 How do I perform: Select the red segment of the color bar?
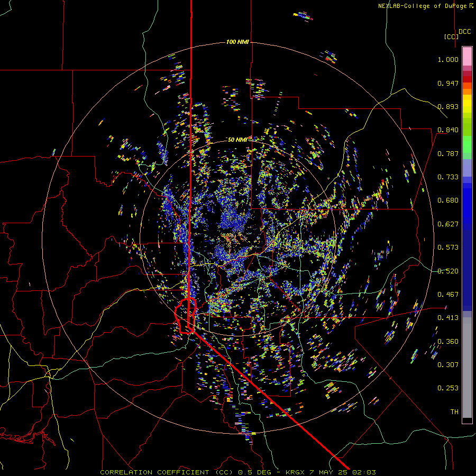point(467,79)
